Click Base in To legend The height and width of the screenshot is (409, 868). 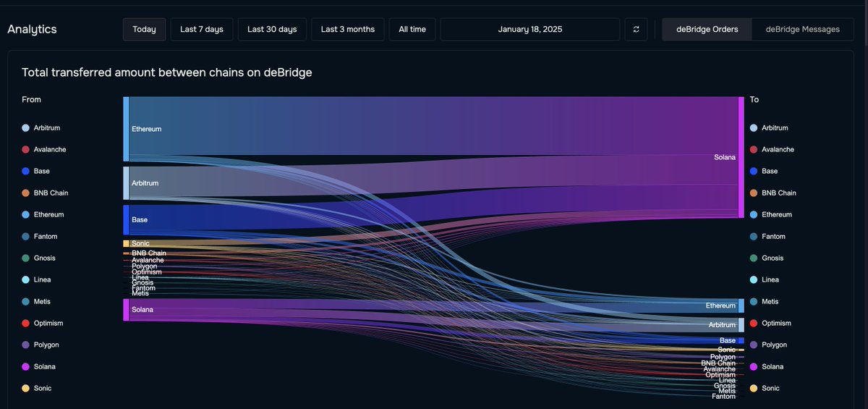tap(765, 172)
